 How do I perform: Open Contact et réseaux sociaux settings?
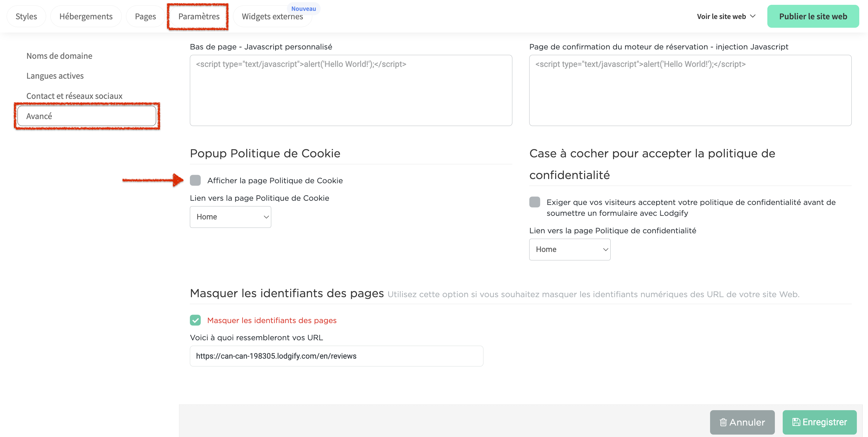(x=74, y=96)
